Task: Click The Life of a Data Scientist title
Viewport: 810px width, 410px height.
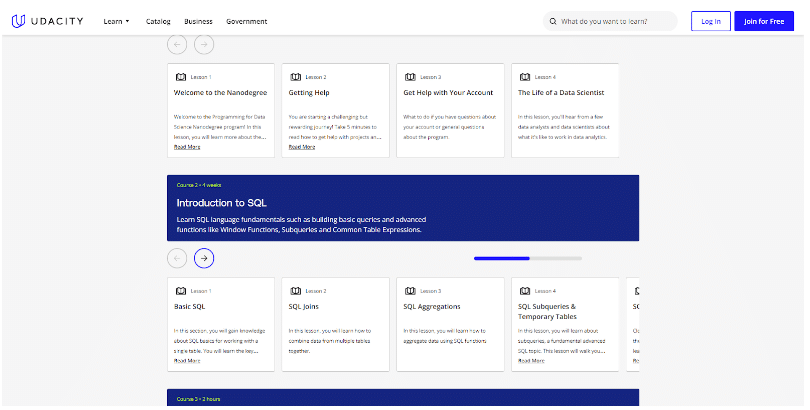Action: point(561,92)
